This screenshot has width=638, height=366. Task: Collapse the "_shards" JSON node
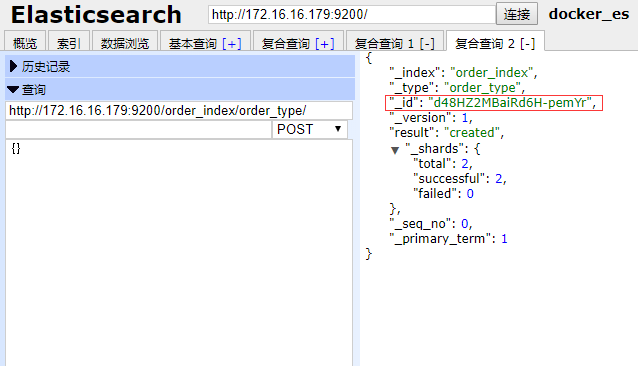(395, 150)
